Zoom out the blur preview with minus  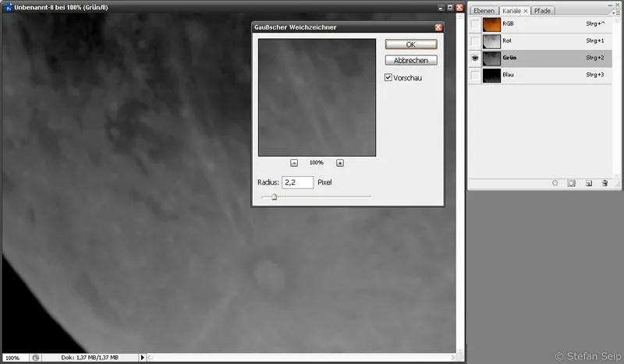(x=294, y=163)
